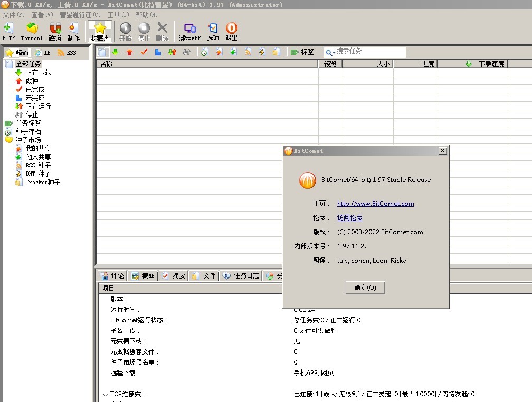The height and width of the screenshot is (402, 532).
Task: Select 停止 in the sidebar tree
Action: (32, 114)
